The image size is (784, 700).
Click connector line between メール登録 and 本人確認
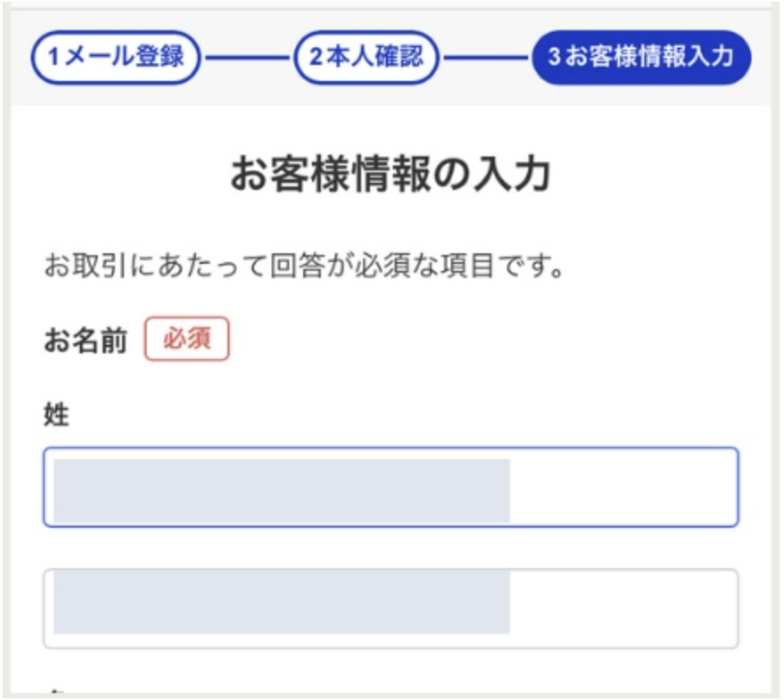(247, 59)
